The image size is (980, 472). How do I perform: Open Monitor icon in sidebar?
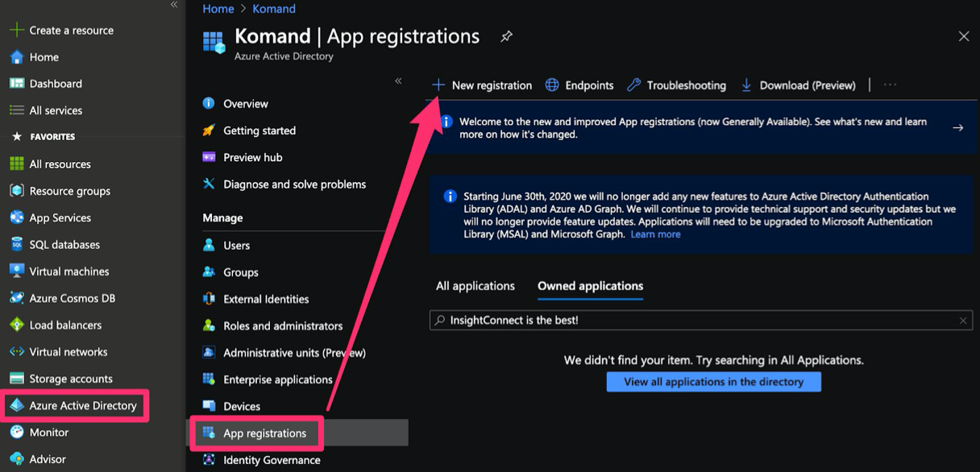16,433
